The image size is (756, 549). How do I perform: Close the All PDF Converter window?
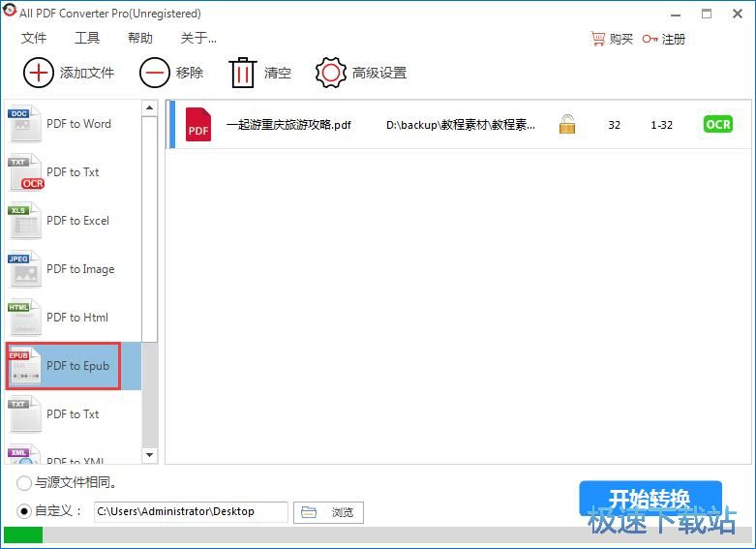[x=738, y=14]
